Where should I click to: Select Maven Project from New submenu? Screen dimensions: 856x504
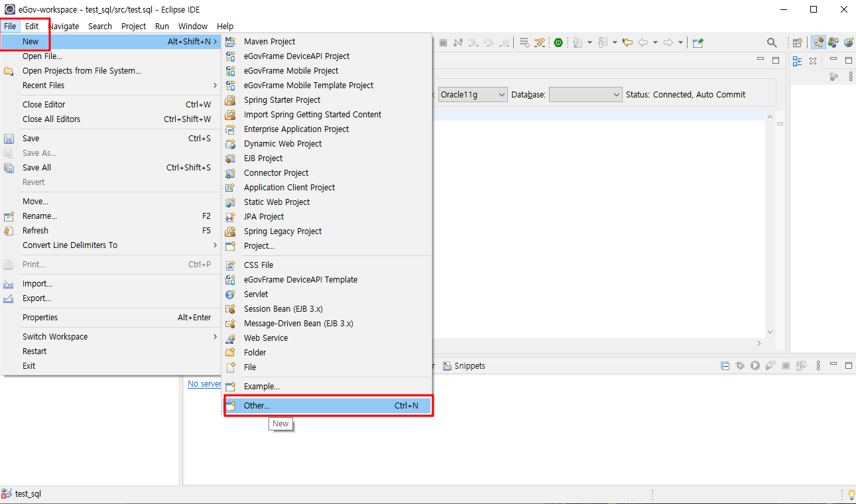[x=328, y=41]
